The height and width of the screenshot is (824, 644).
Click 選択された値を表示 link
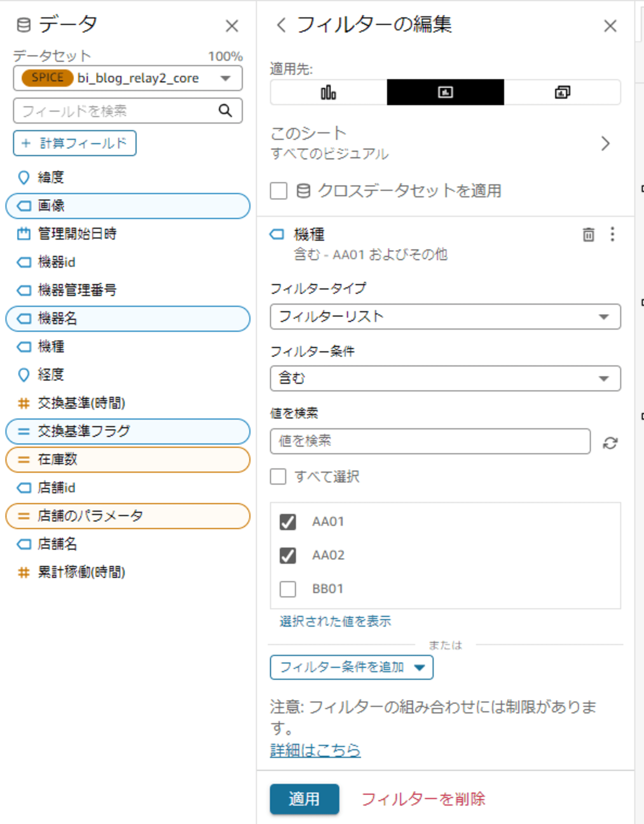click(x=335, y=621)
